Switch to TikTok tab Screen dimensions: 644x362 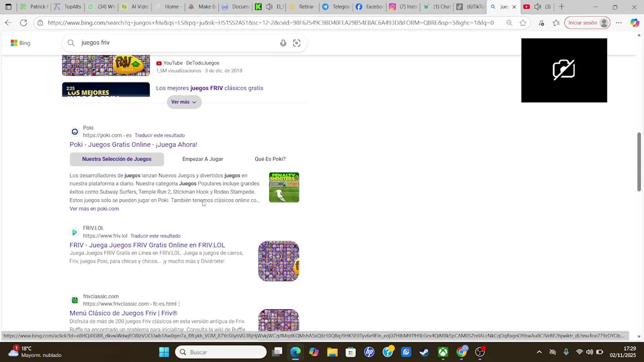pos(470,7)
